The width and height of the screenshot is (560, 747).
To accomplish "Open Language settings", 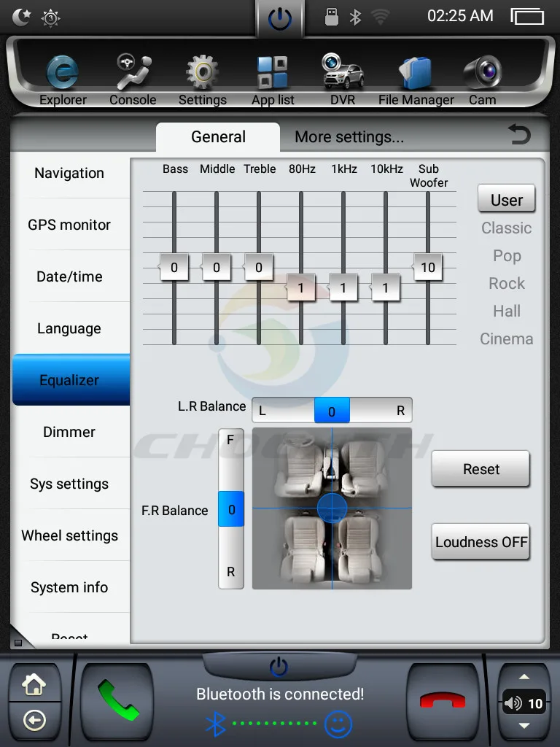I will tap(69, 328).
